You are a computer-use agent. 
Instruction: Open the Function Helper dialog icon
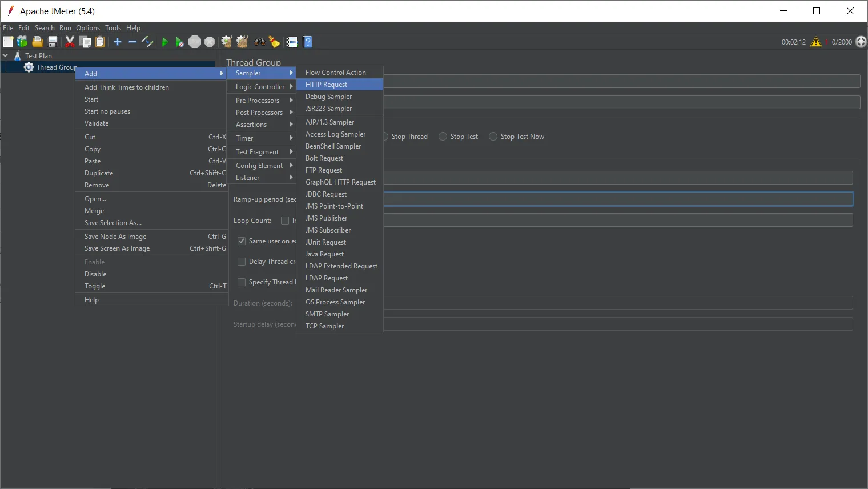(x=292, y=42)
